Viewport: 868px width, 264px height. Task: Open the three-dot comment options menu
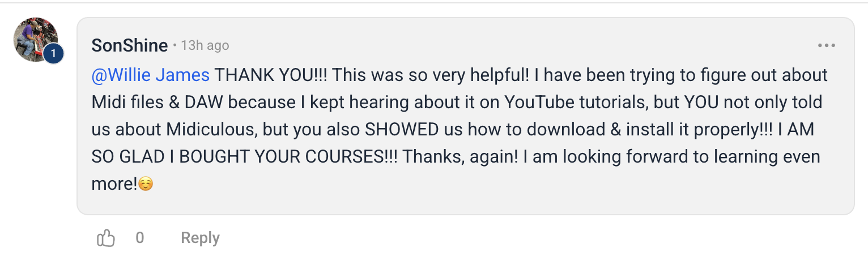(x=827, y=46)
